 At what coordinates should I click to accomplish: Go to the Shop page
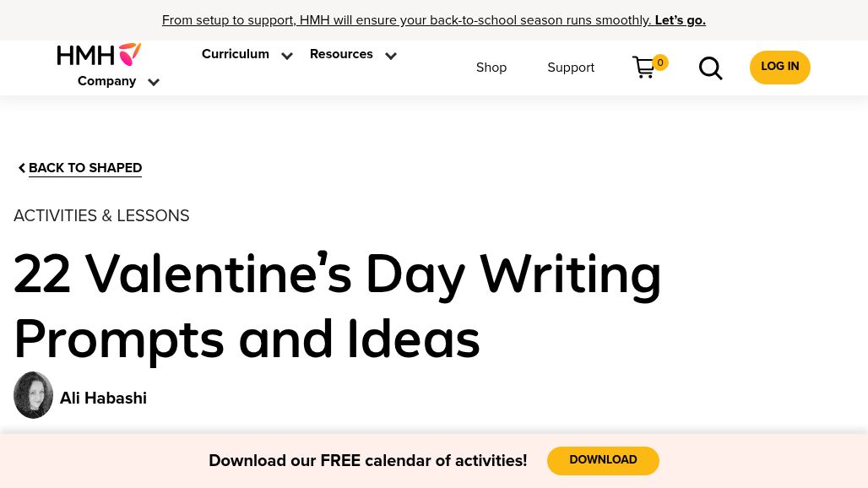(491, 68)
